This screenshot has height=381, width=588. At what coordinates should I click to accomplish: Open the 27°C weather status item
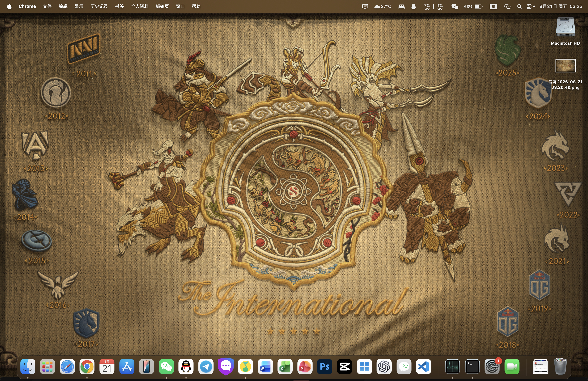tap(383, 6)
